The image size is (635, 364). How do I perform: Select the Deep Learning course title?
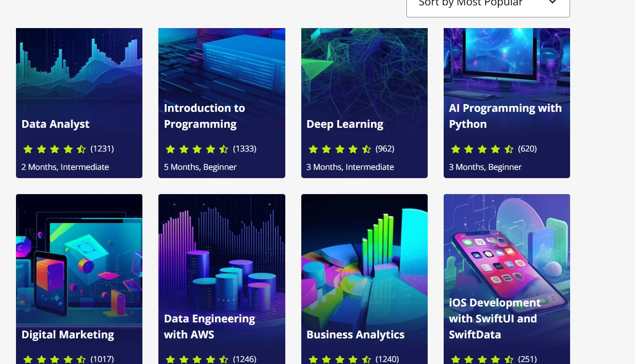[x=345, y=124]
